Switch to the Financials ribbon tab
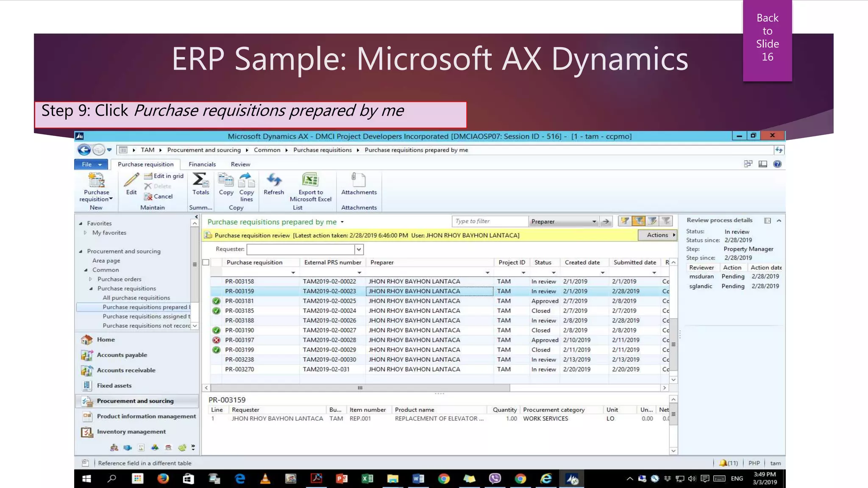 [202, 164]
